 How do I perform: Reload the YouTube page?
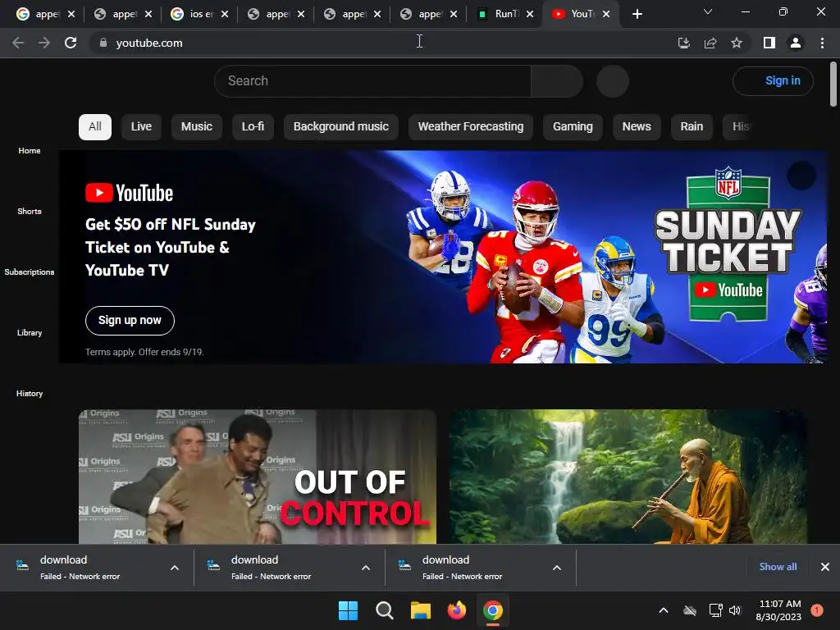click(x=71, y=43)
